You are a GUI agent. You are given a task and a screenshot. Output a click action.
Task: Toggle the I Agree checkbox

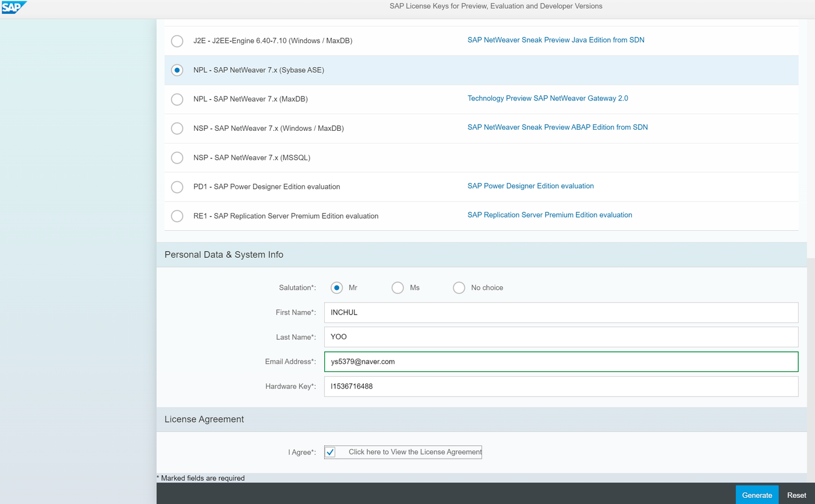pos(331,452)
